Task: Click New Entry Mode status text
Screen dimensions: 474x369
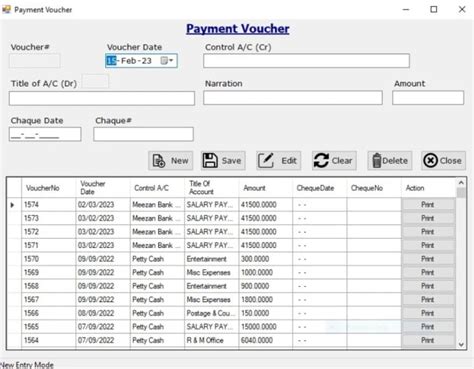Action: pos(27,365)
